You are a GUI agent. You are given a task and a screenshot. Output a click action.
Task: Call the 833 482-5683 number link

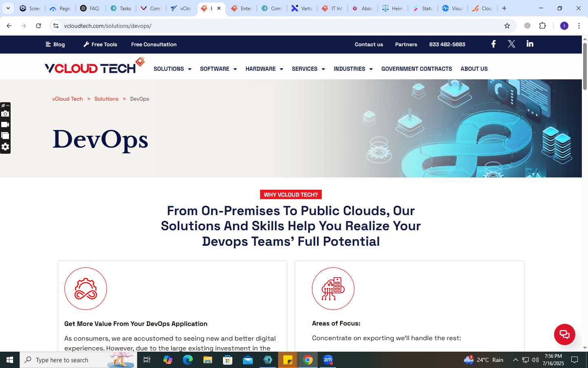tap(447, 44)
